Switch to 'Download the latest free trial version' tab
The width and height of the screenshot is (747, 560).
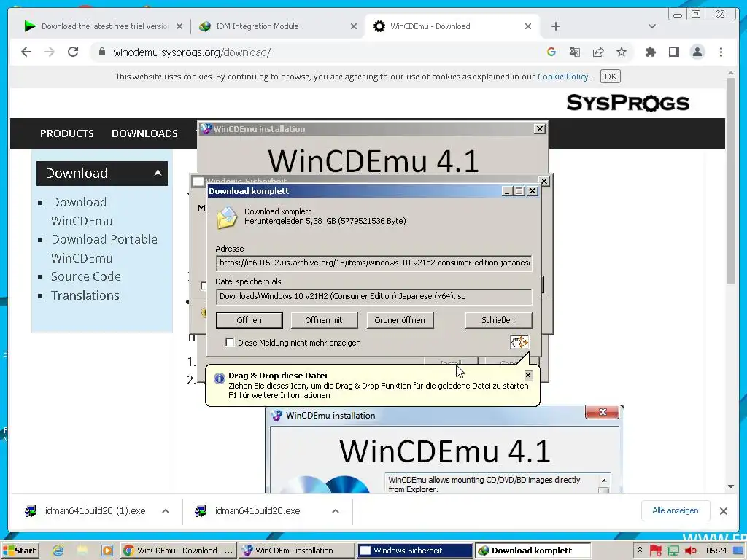104,26
